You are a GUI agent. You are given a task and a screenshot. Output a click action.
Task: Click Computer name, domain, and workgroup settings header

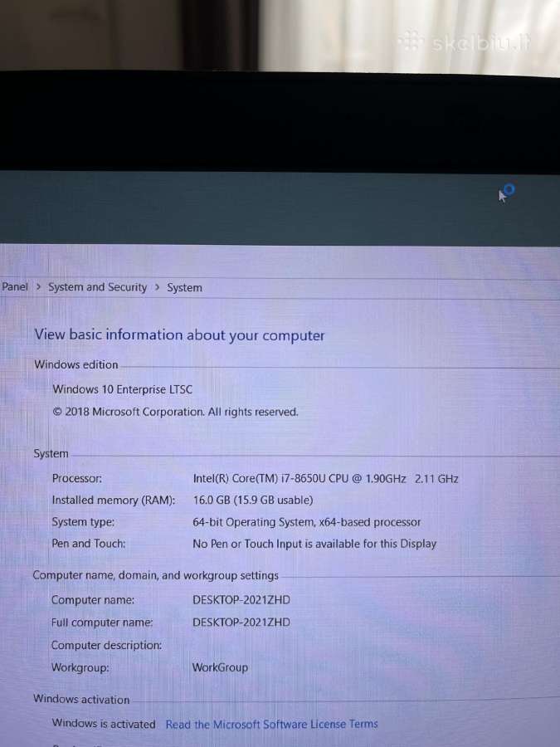[x=156, y=575]
